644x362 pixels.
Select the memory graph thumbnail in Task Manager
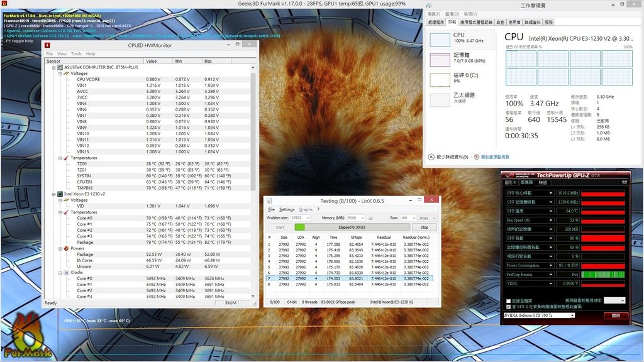click(x=440, y=60)
